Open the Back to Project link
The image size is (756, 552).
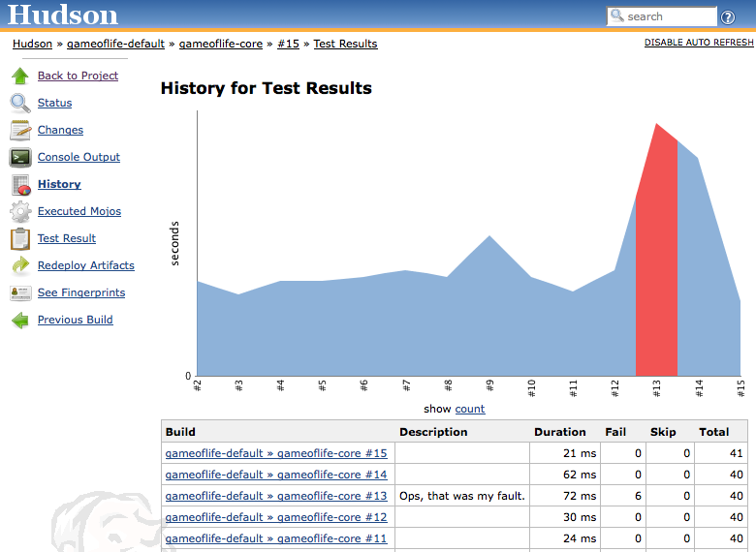pos(78,76)
